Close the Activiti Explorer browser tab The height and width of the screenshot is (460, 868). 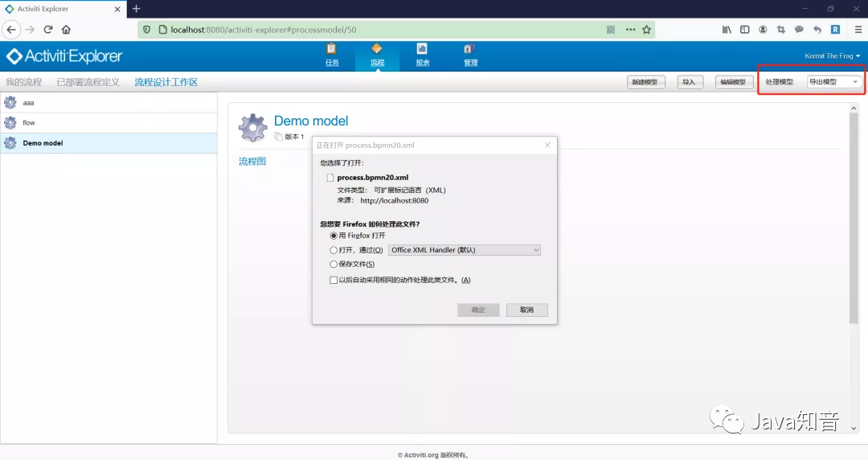(117, 9)
